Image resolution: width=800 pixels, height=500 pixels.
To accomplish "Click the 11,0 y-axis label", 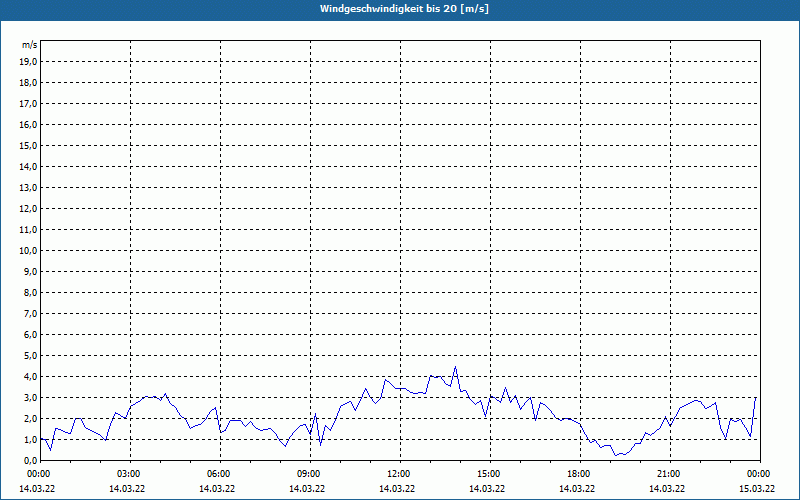I will pyautogui.click(x=29, y=230).
